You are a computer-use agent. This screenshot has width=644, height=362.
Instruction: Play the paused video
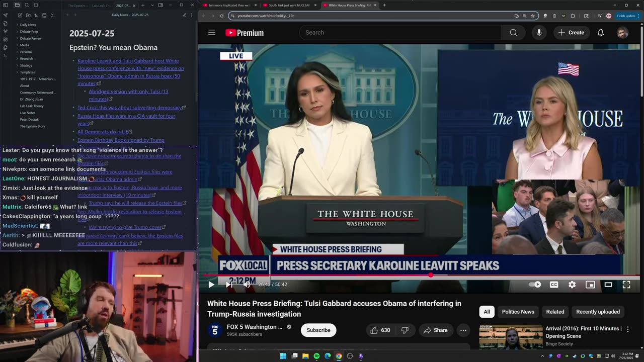point(211,285)
